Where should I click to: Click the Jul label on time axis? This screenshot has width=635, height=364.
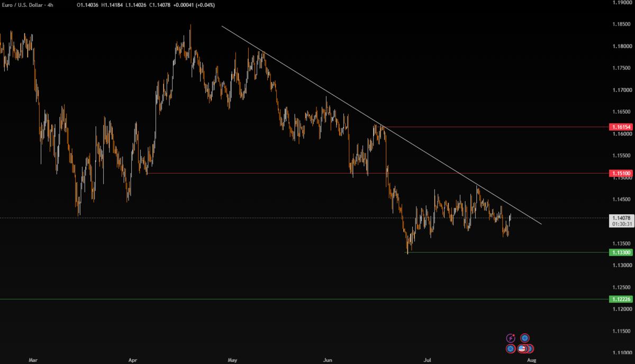click(427, 360)
